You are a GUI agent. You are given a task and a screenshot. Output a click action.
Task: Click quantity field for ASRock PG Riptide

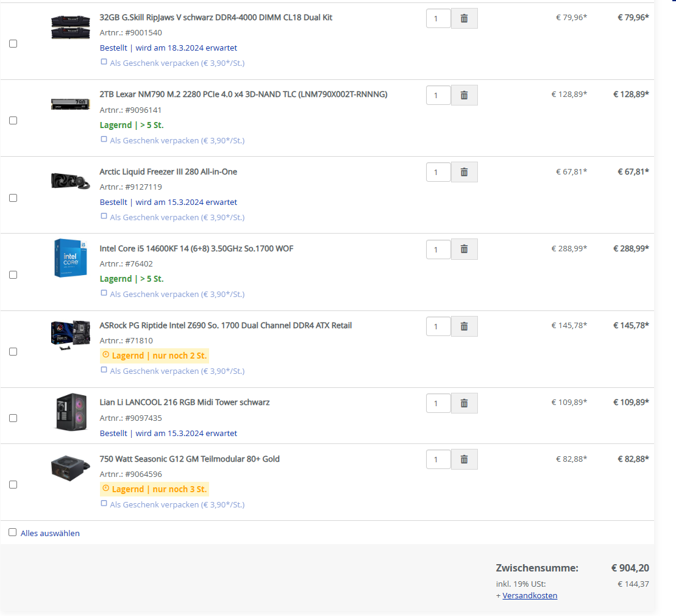pos(438,326)
